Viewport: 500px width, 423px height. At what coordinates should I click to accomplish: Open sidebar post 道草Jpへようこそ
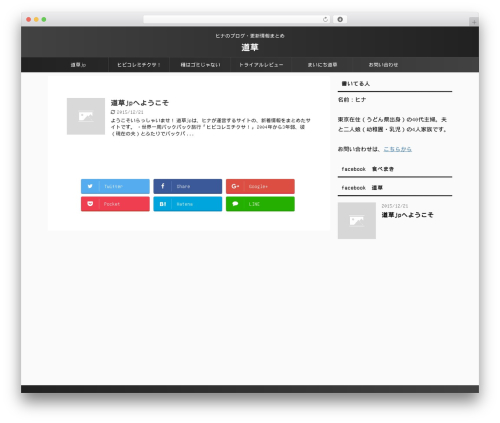coord(408,215)
